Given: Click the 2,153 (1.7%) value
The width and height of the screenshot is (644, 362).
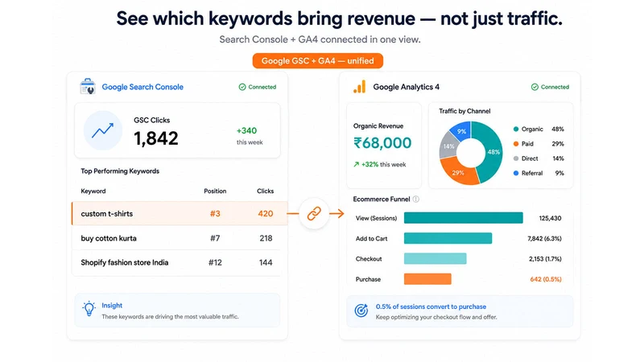Looking at the screenshot, I should (x=545, y=259).
